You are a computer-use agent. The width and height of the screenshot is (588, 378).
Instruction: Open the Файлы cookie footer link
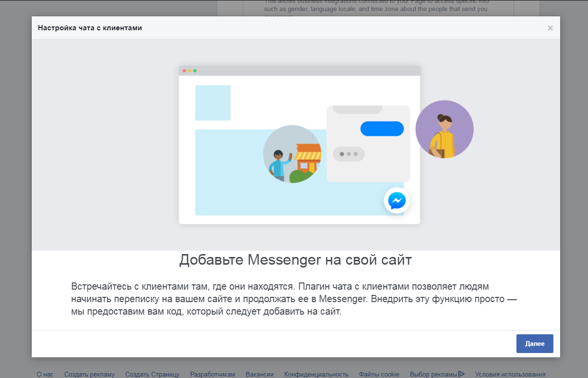[379, 374]
